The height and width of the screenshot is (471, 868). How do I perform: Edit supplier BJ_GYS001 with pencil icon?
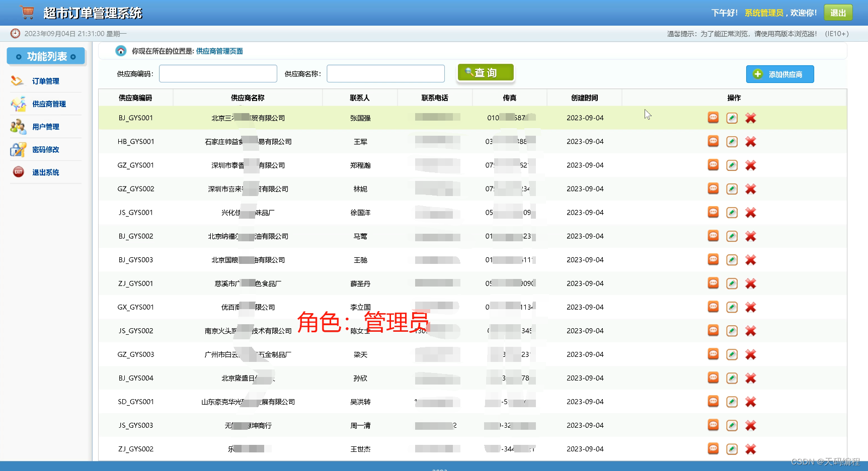click(x=732, y=118)
